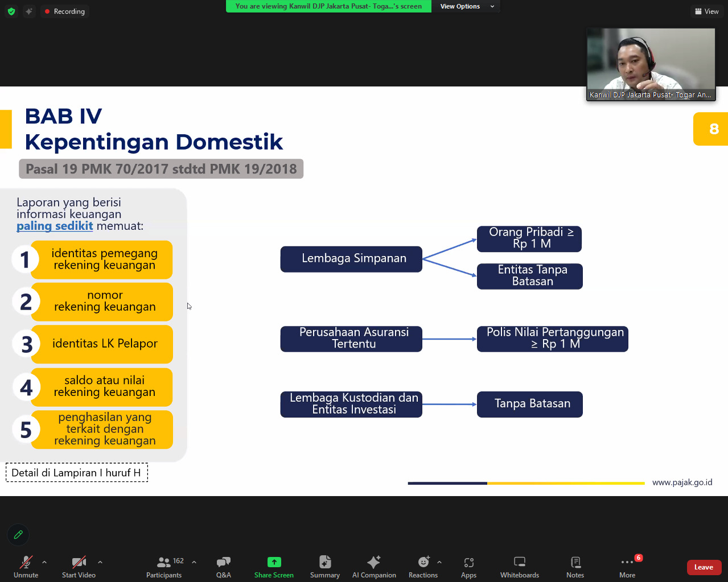Screen dimensions: 728x582
Task: Open the More menu
Action: pyautogui.click(x=627, y=567)
